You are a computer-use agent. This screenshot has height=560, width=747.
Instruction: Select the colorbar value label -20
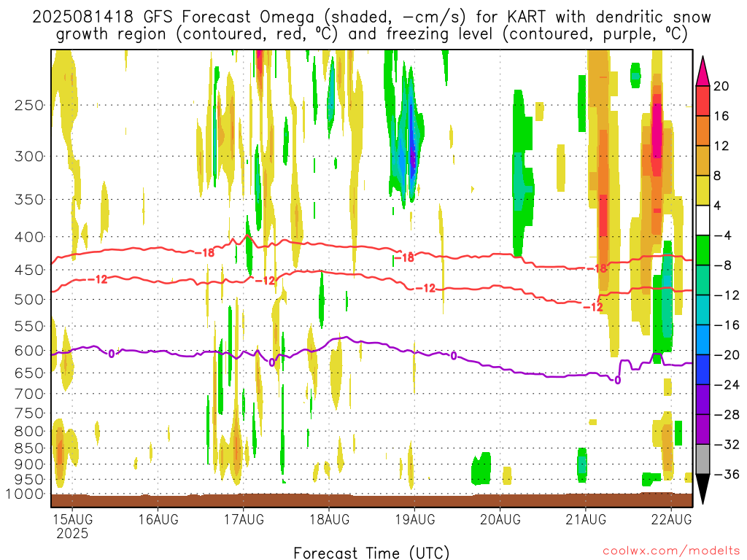(727, 355)
